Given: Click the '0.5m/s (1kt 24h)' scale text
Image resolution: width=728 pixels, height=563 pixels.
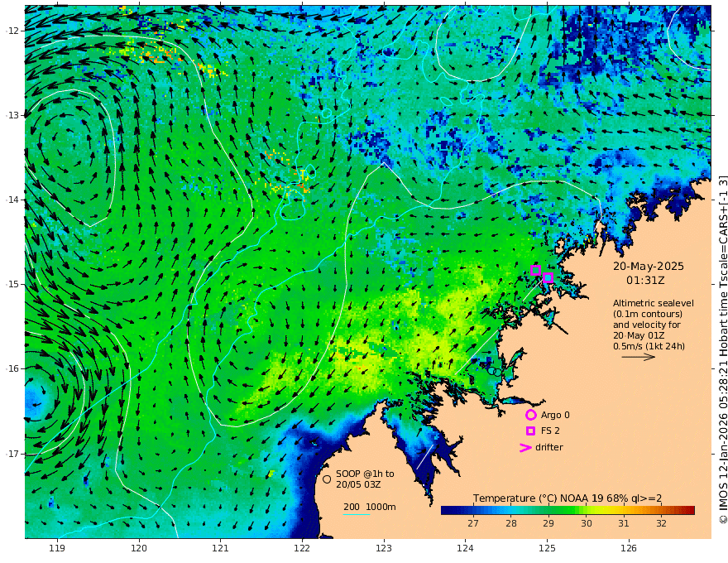Looking at the screenshot, I should click(x=649, y=346).
